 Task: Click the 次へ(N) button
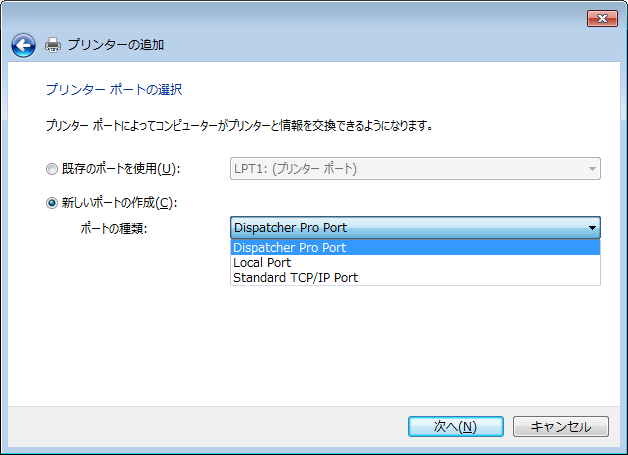point(456,427)
